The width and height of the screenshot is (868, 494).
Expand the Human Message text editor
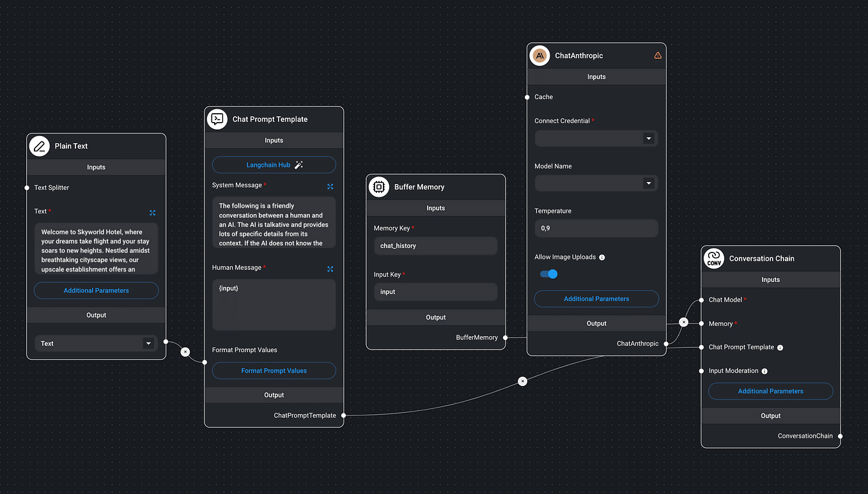coord(330,269)
